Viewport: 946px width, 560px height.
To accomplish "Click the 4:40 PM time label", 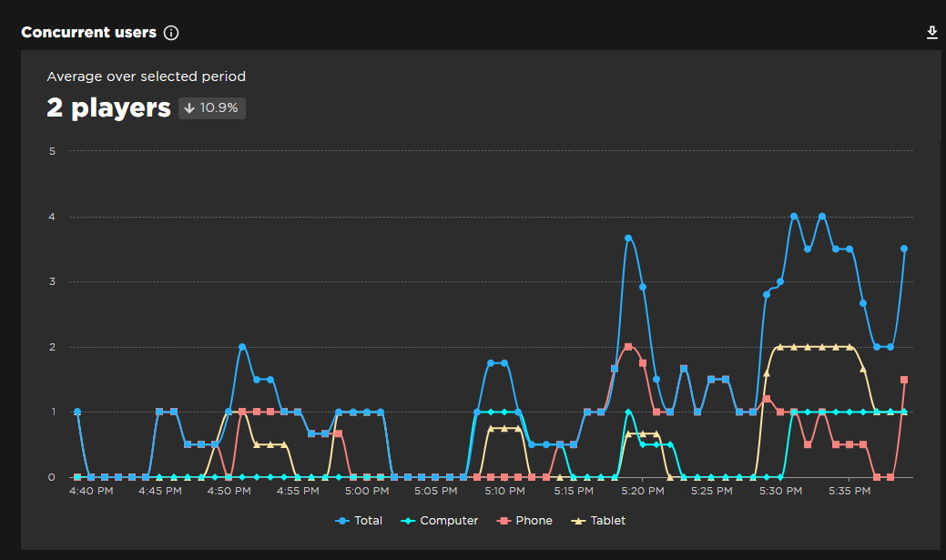I will point(91,490).
